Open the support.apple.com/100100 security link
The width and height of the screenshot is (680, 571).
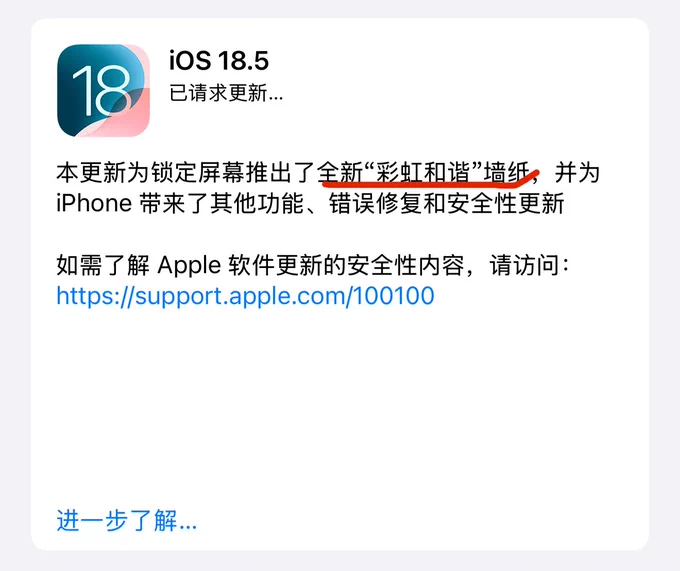coord(245,296)
